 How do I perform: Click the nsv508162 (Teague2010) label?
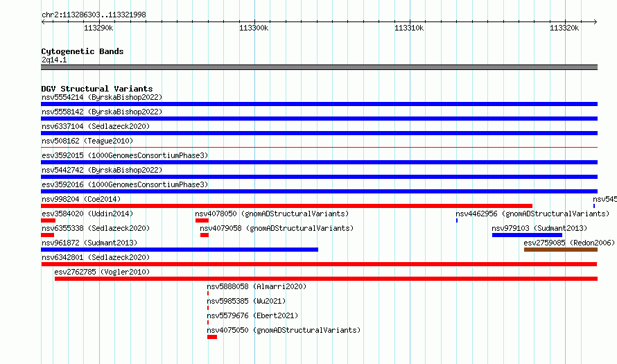tap(87, 141)
